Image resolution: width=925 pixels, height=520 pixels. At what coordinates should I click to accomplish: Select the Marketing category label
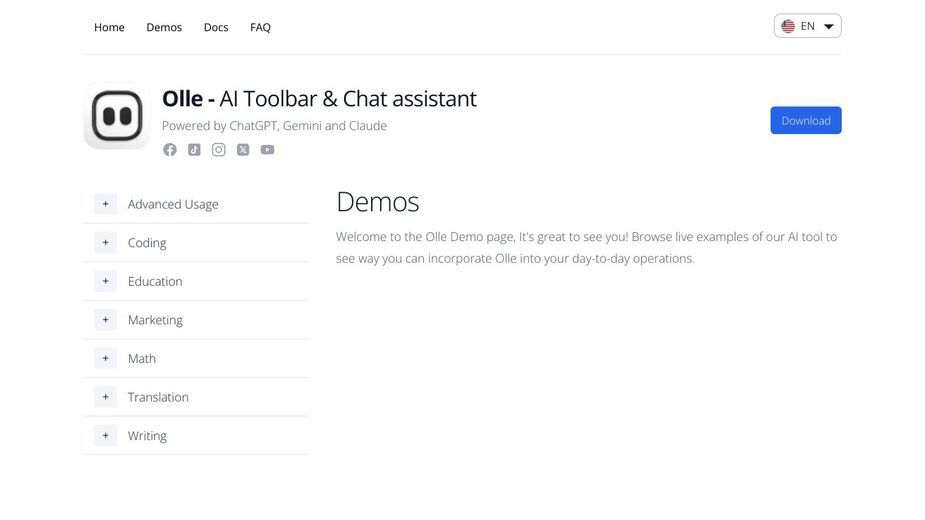(155, 320)
